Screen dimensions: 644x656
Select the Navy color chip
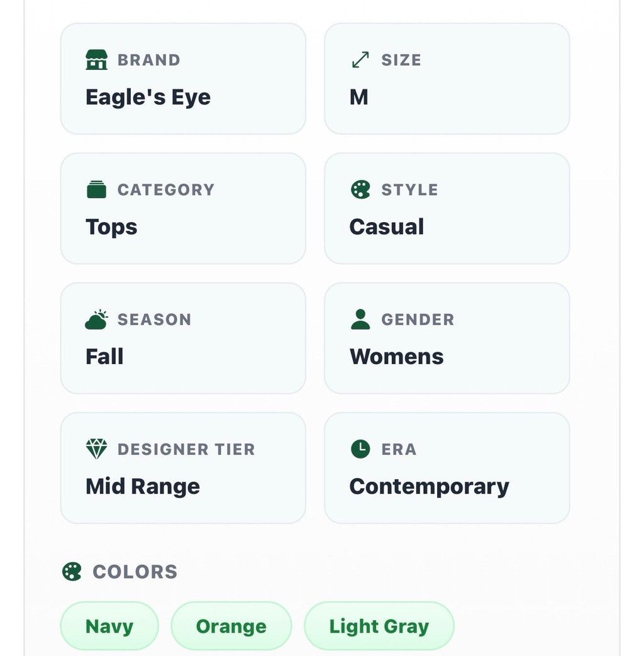point(109,626)
